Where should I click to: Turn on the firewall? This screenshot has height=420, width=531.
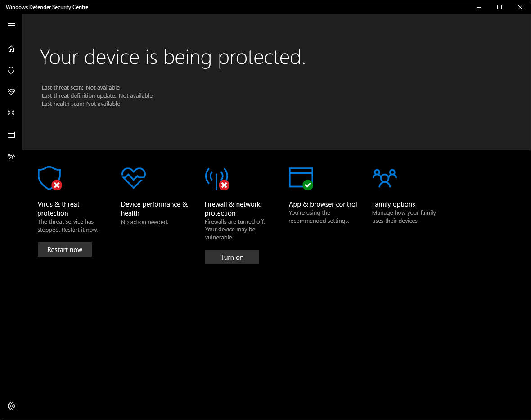tap(232, 257)
